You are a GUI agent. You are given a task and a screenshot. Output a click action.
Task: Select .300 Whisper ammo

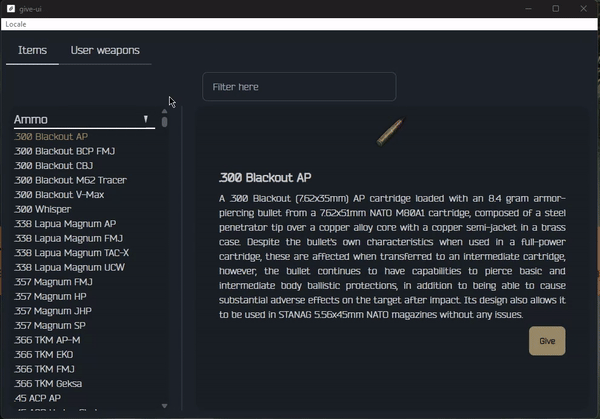(42, 209)
